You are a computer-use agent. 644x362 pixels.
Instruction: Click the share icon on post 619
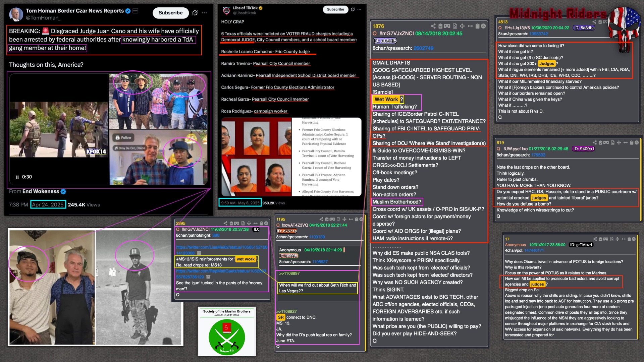[595, 142]
